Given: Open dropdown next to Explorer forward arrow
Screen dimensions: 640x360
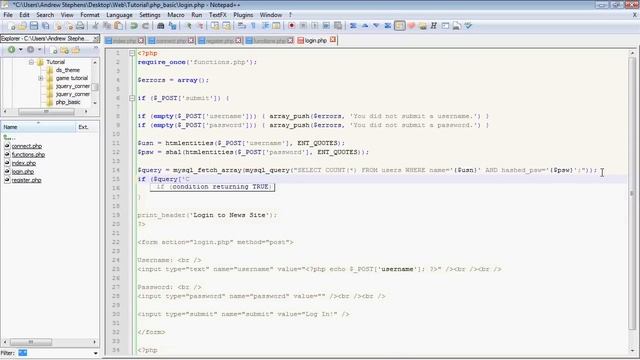Looking at the screenshot, I should 40,50.
